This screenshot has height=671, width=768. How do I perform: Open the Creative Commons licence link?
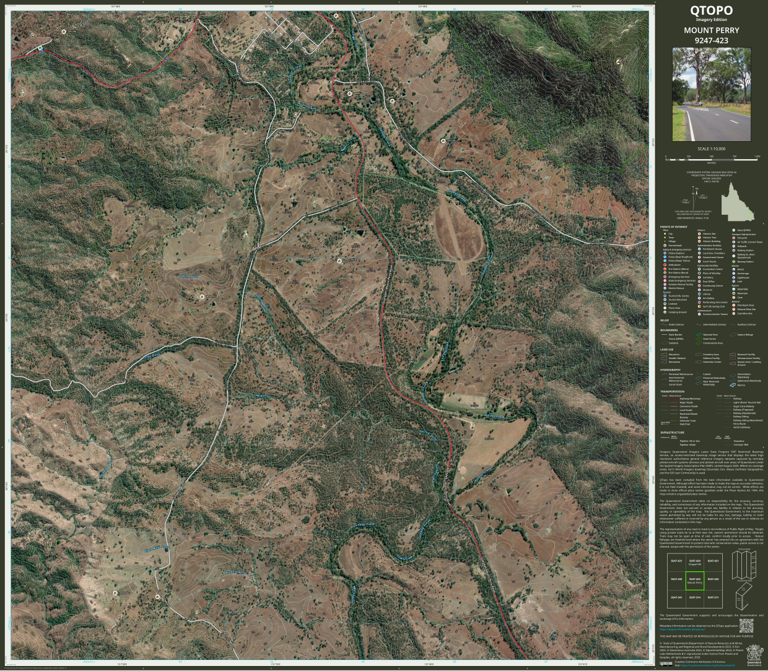coord(707,666)
